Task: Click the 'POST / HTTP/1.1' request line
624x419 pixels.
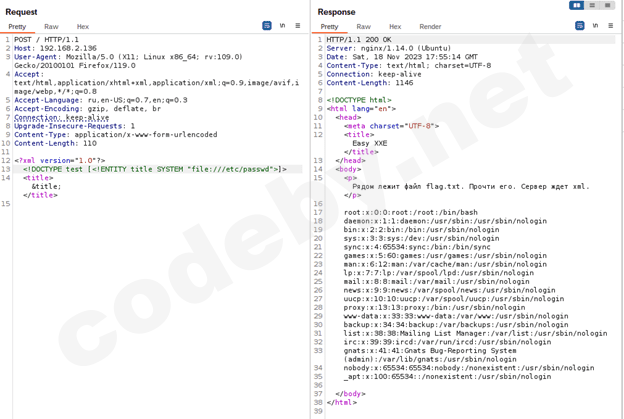Action: [x=47, y=39]
